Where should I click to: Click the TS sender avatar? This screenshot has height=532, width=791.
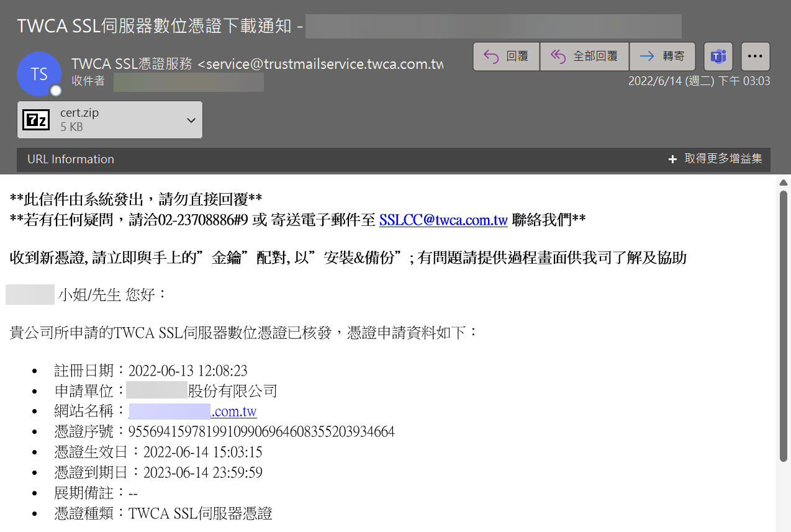pyautogui.click(x=39, y=74)
